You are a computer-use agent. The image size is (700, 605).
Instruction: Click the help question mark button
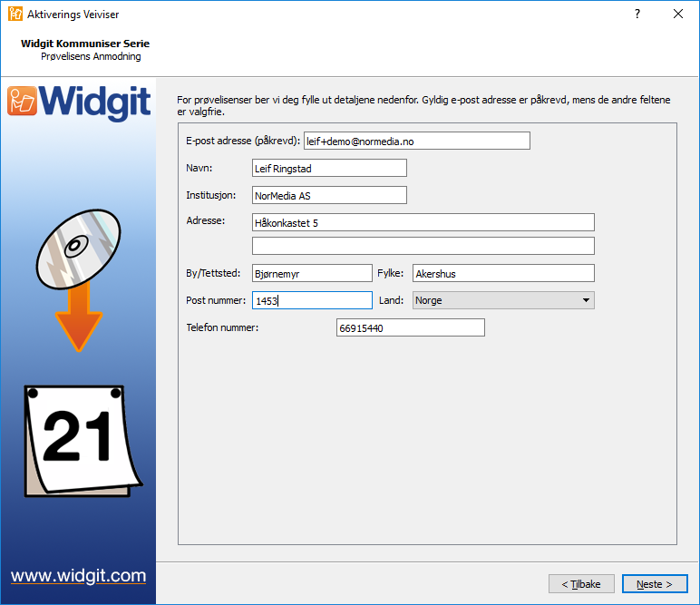point(637,15)
